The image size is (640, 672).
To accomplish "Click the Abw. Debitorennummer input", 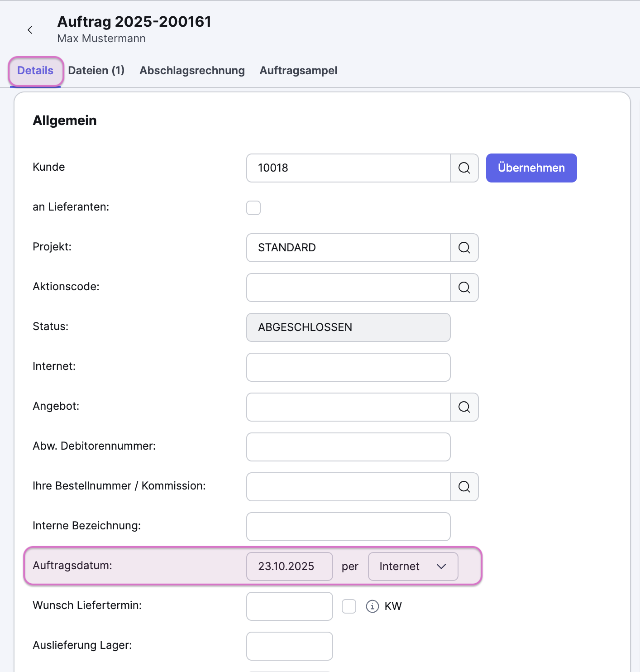I will point(348,447).
